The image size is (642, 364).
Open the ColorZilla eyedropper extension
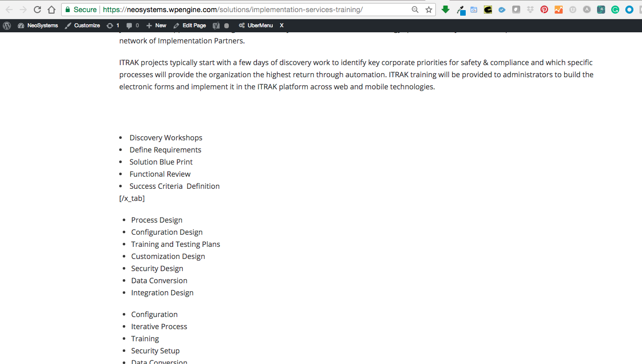pos(461,10)
